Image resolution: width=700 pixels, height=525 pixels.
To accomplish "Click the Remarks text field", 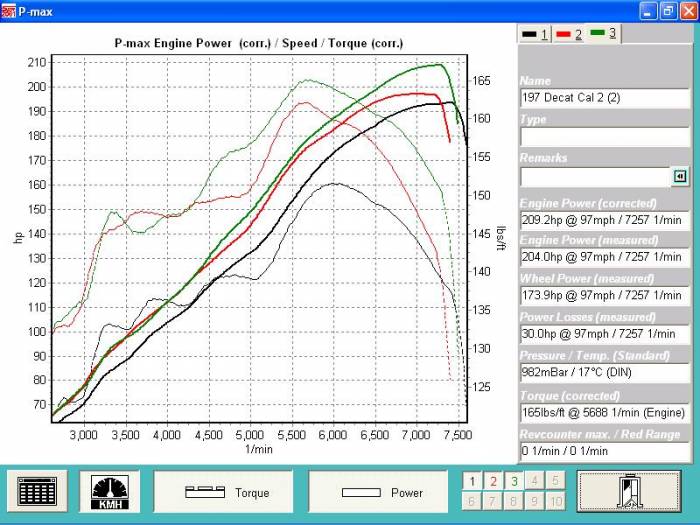I will (594, 176).
